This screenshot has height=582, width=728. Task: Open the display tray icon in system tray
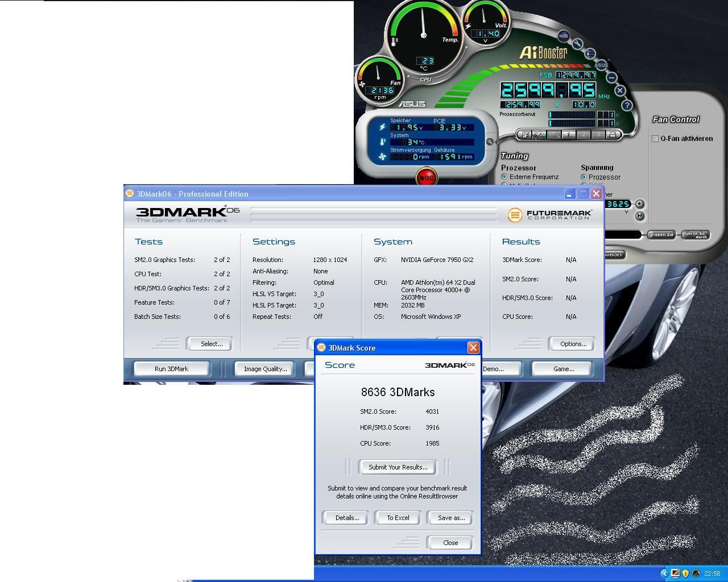click(x=676, y=573)
